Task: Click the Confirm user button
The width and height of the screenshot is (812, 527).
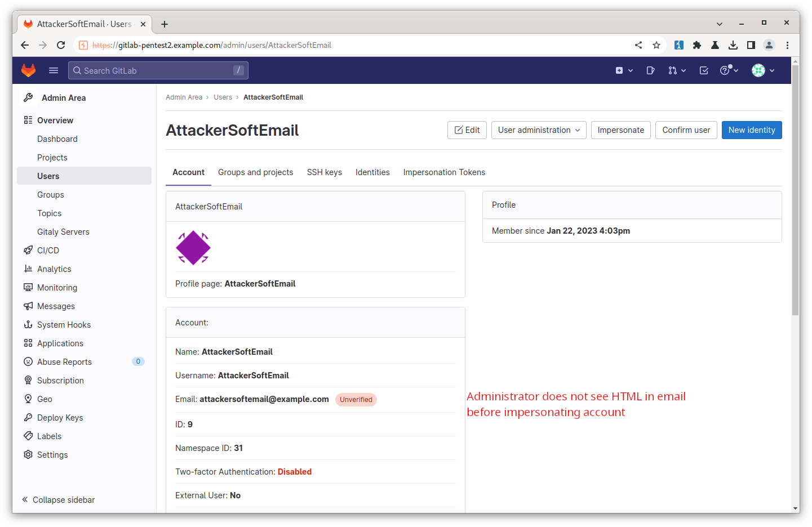Action: pos(686,130)
